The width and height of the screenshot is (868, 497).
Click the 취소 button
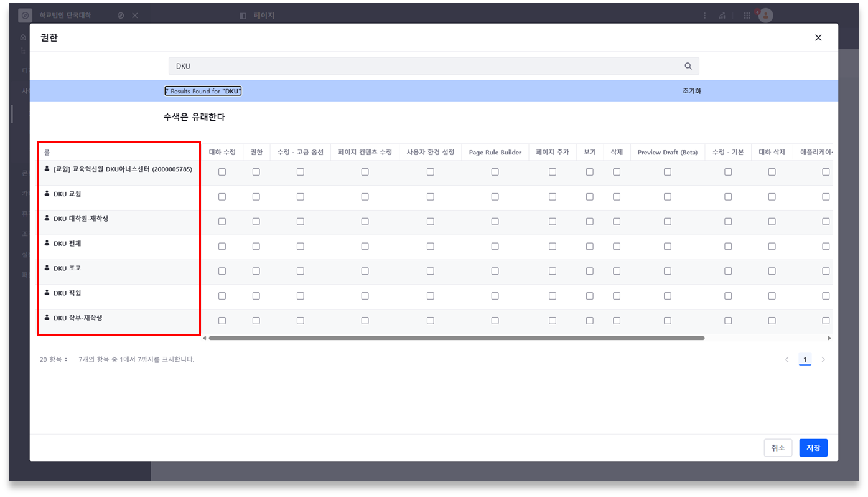click(778, 448)
